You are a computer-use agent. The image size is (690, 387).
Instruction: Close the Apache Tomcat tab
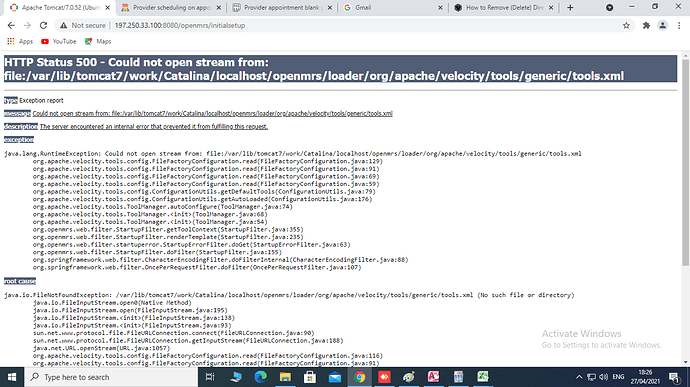click(x=107, y=7)
